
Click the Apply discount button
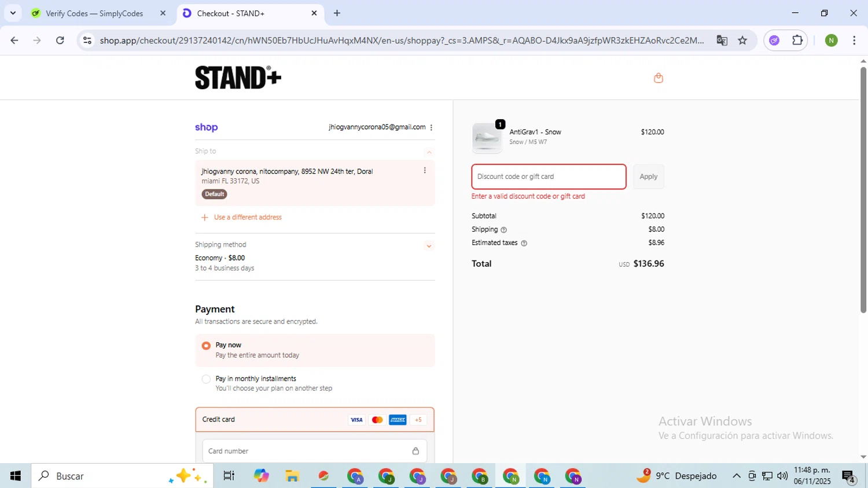pyautogui.click(x=648, y=177)
